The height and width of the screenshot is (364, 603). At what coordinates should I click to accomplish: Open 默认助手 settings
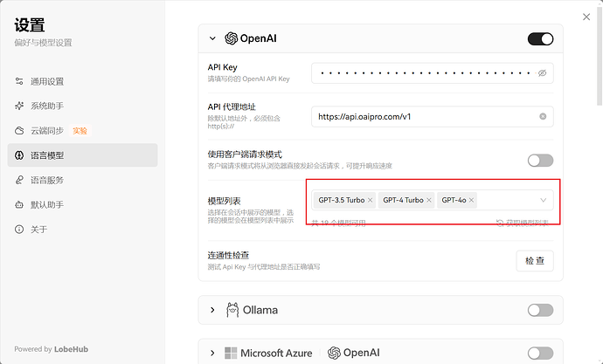(x=82, y=204)
